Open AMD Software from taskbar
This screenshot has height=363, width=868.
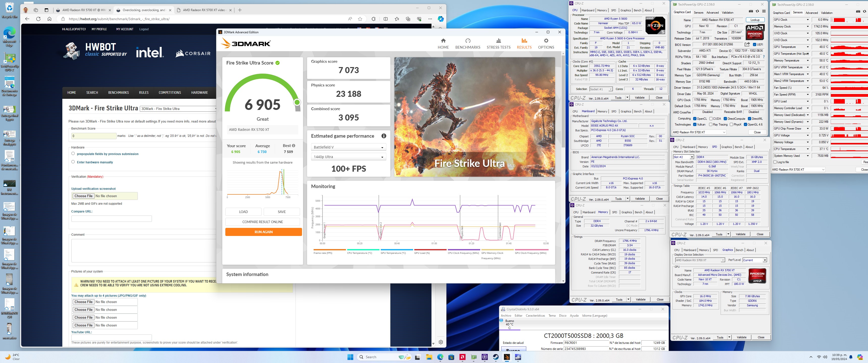pyautogui.click(x=462, y=357)
